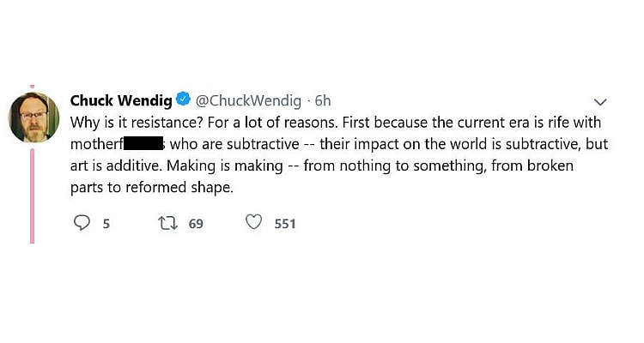Click the pink dot above the avatar
The width and height of the screenshot is (644, 343).
coord(33,87)
